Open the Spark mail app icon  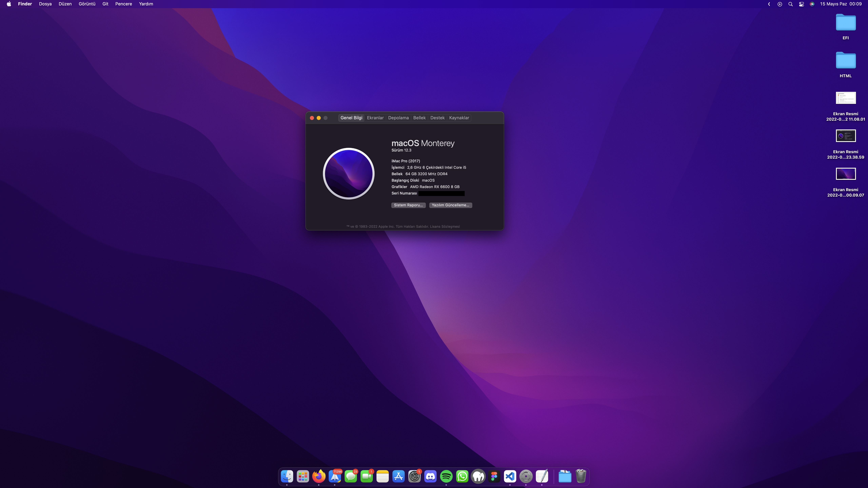tap(335, 476)
